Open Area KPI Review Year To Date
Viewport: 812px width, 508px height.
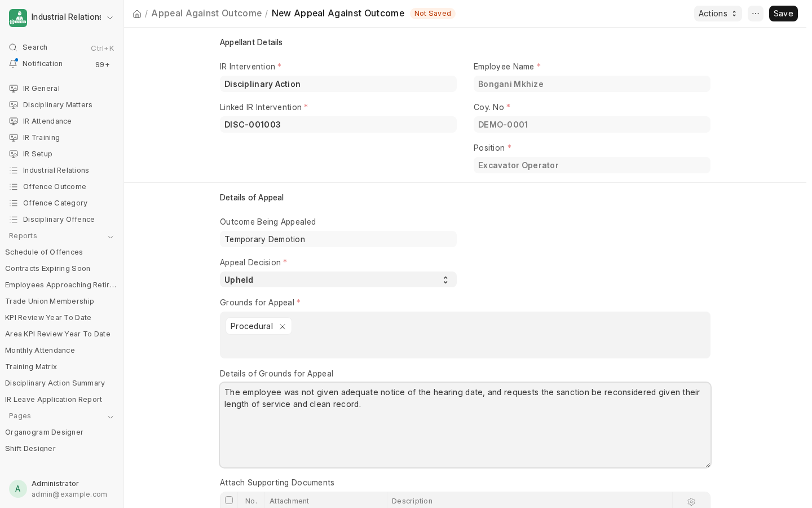click(58, 334)
